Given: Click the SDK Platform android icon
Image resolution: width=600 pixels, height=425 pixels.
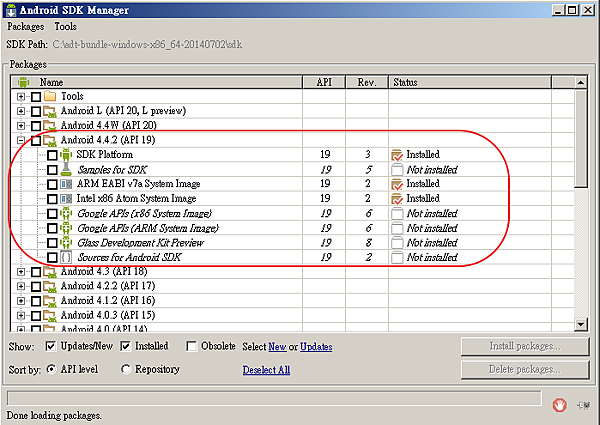Looking at the screenshot, I should click(x=66, y=155).
